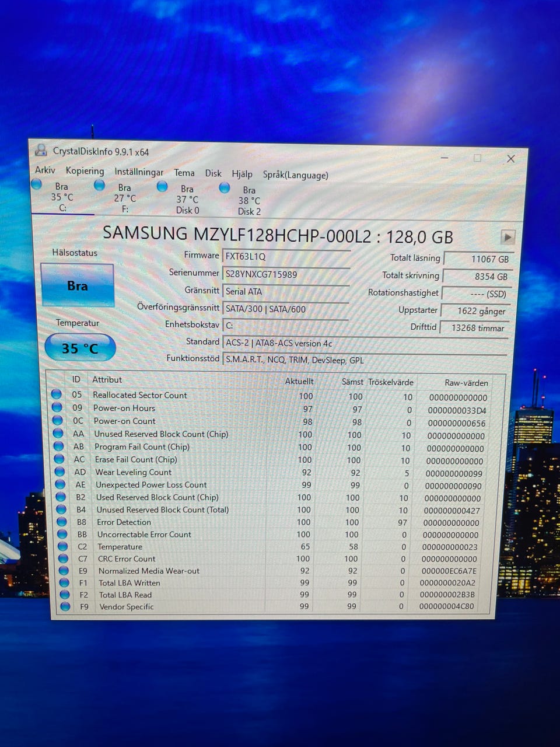560x747 pixels.
Task: Click raw value 000000EC6A7E
Action: point(449,571)
